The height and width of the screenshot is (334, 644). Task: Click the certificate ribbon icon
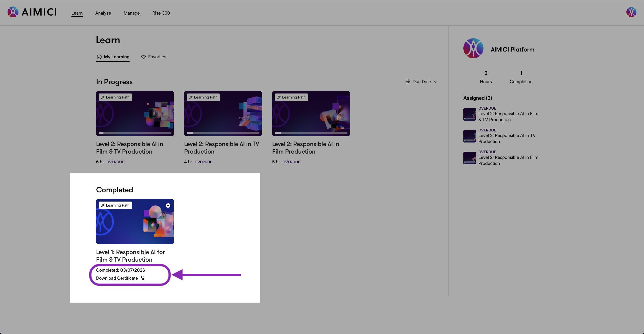pyautogui.click(x=143, y=278)
